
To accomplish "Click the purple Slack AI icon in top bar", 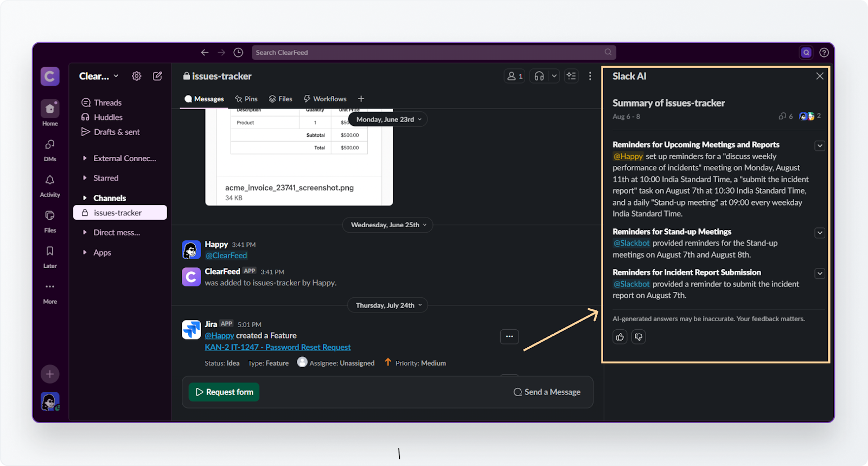I will pos(806,53).
